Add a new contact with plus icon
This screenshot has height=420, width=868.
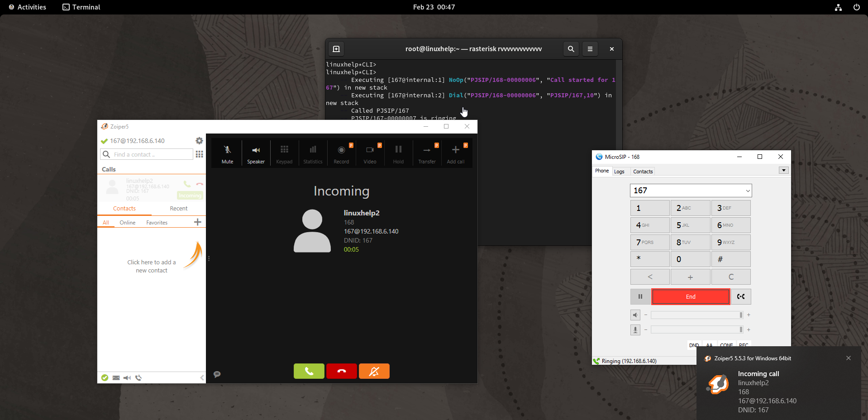198,222
